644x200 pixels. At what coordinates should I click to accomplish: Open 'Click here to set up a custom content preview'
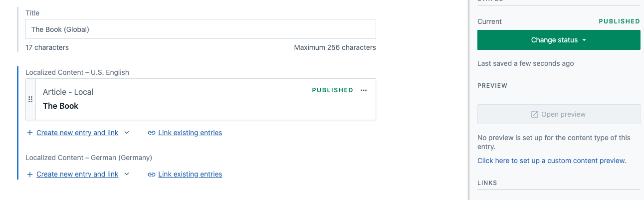click(551, 161)
